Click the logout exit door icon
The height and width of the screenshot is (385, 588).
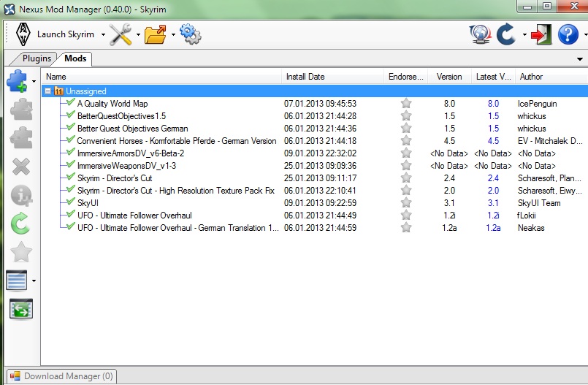click(541, 34)
